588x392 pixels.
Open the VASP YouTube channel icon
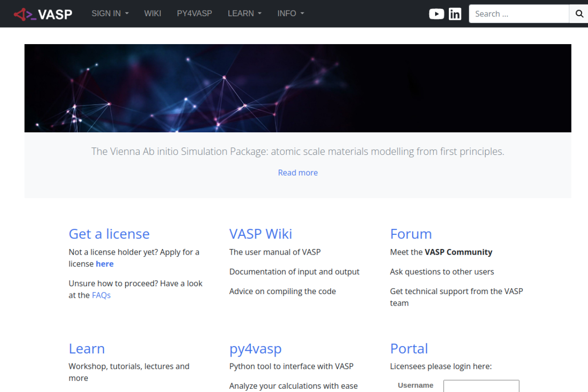pyautogui.click(x=436, y=14)
